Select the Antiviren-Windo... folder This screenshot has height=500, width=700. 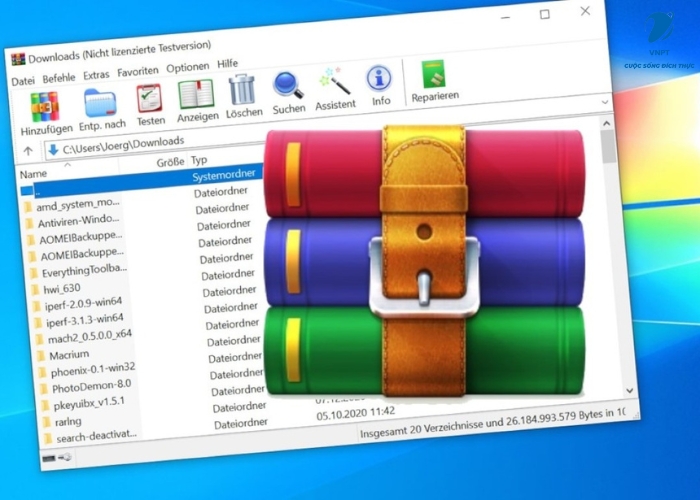point(79,221)
